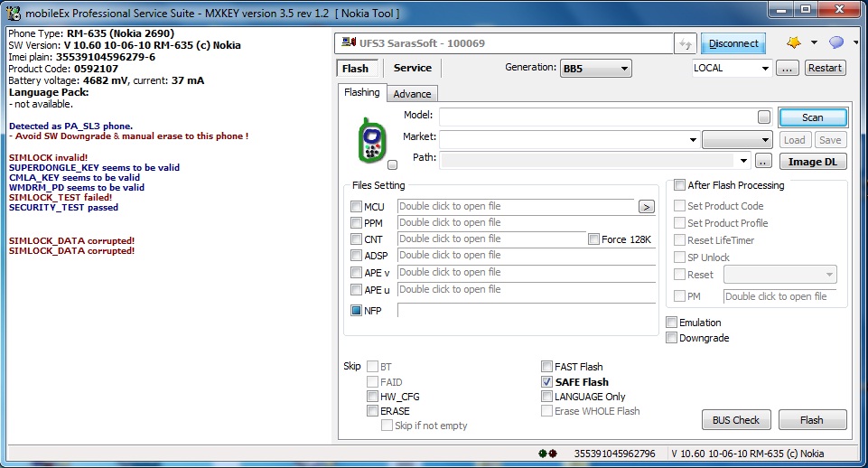Check Skip HW_CFG option
868x468 pixels.
(372, 397)
